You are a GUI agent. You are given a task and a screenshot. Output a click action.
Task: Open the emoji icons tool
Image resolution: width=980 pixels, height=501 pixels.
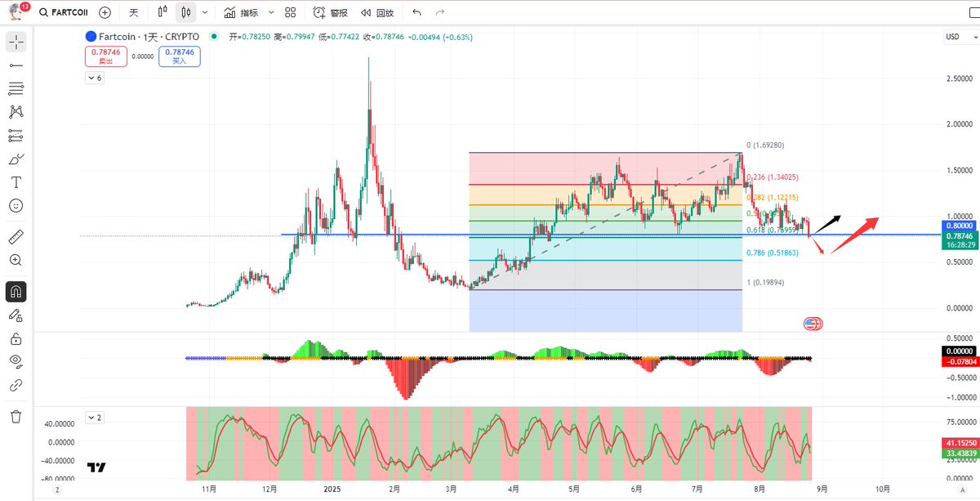16,206
